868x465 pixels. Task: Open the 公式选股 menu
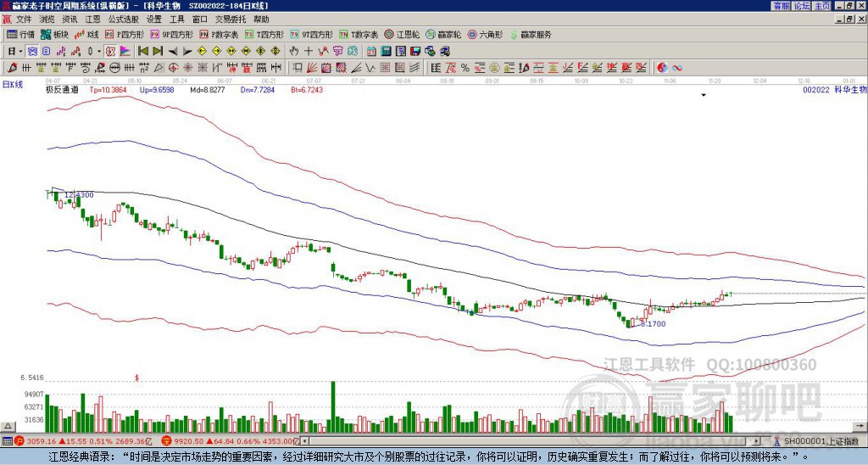124,20
